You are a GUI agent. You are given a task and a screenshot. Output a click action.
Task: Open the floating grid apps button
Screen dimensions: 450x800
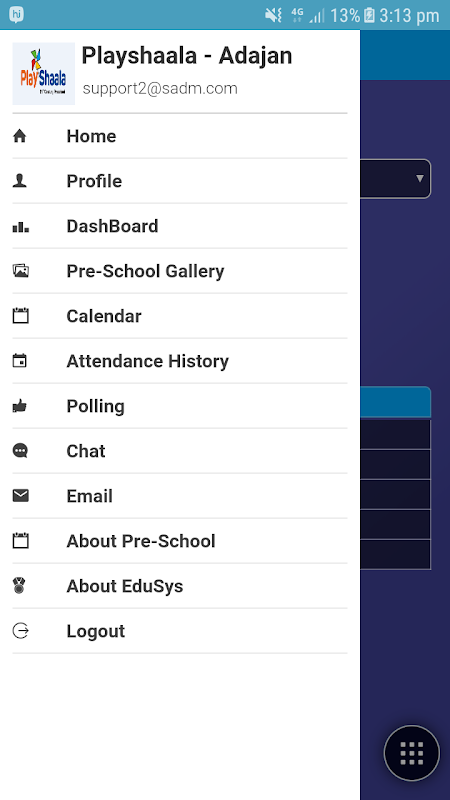click(x=412, y=753)
